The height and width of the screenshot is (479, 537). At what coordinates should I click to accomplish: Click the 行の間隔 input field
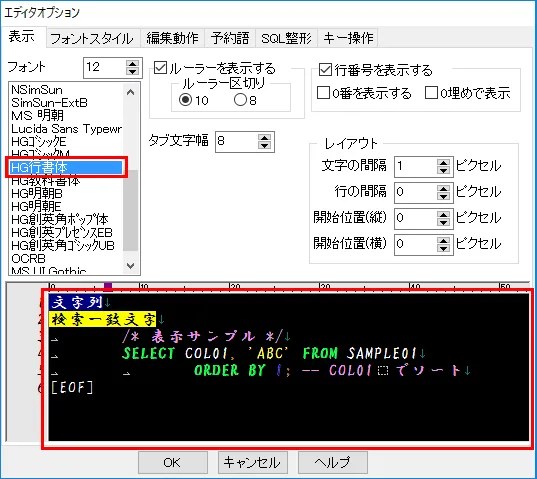pos(416,193)
